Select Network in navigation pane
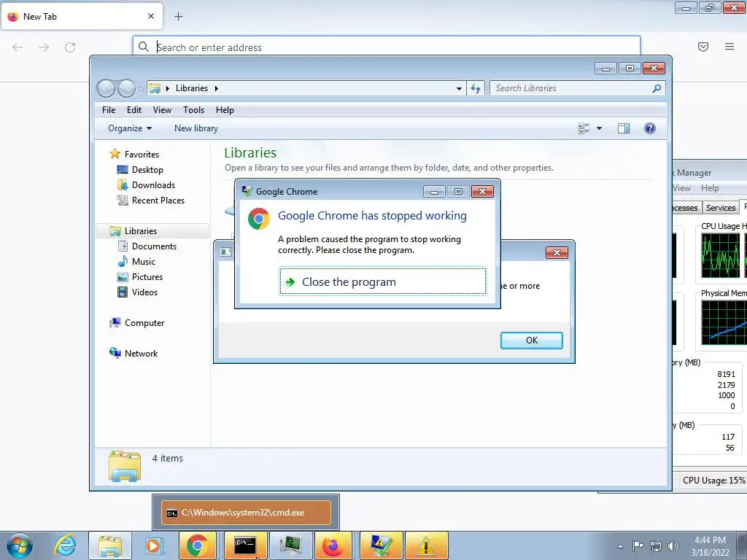This screenshot has height=560, width=747. tap(141, 354)
